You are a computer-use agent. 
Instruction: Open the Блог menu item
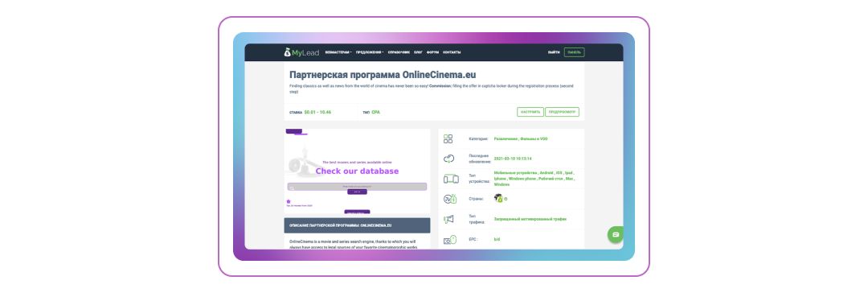418,52
